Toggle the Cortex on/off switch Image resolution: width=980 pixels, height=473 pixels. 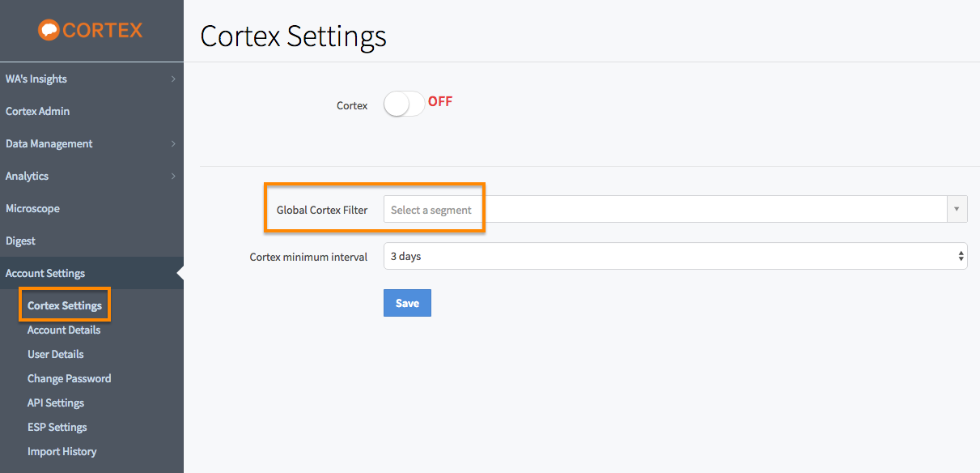pyautogui.click(x=404, y=103)
